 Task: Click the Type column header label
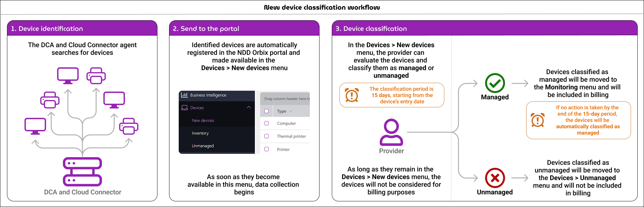(x=282, y=111)
